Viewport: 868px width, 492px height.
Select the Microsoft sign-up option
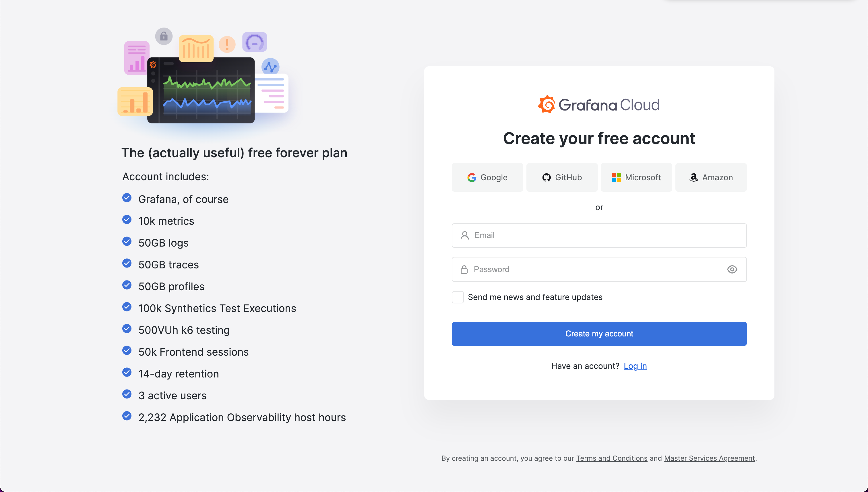coord(636,177)
